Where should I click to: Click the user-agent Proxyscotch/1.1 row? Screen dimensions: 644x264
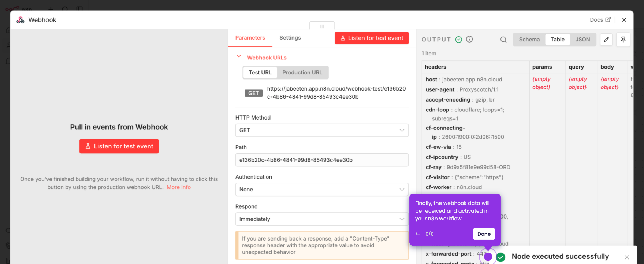[x=462, y=89]
